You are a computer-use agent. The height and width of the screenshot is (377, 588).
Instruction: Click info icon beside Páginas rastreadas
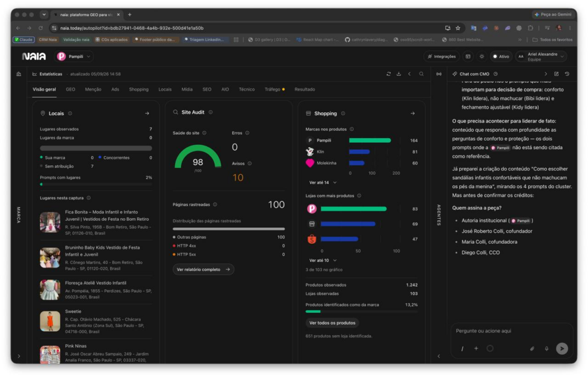click(x=215, y=205)
